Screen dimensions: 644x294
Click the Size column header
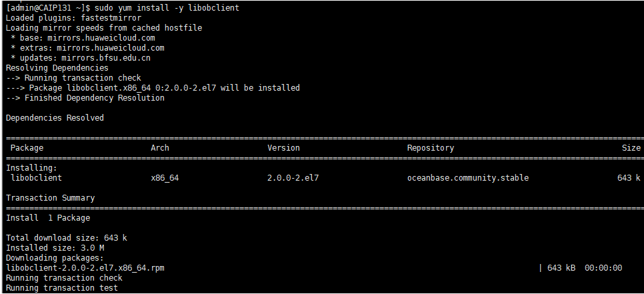tap(631, 148)
